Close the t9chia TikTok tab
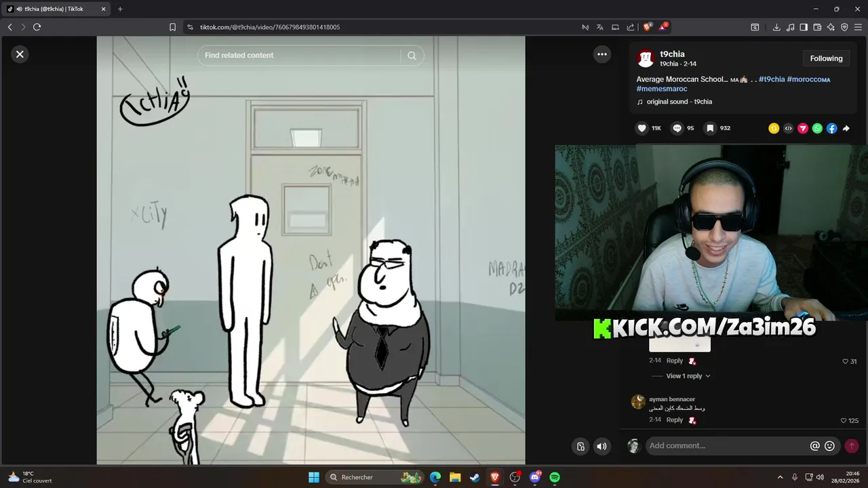The height and width of the screenshot is (488, 868). pos(104,9)
